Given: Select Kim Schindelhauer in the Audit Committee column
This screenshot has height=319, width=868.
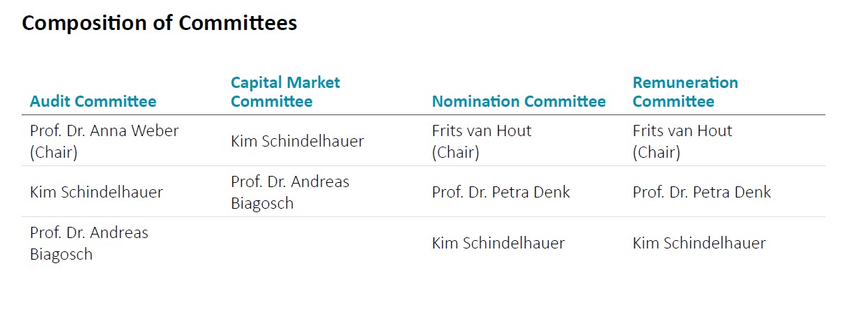Looking at the screenshot, I should pos(96,192).
